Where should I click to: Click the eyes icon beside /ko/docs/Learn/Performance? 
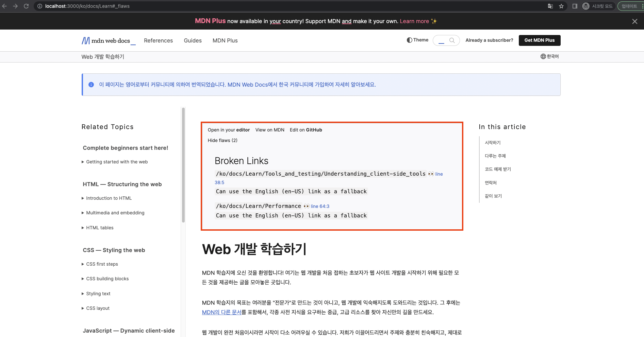point(307,206)
